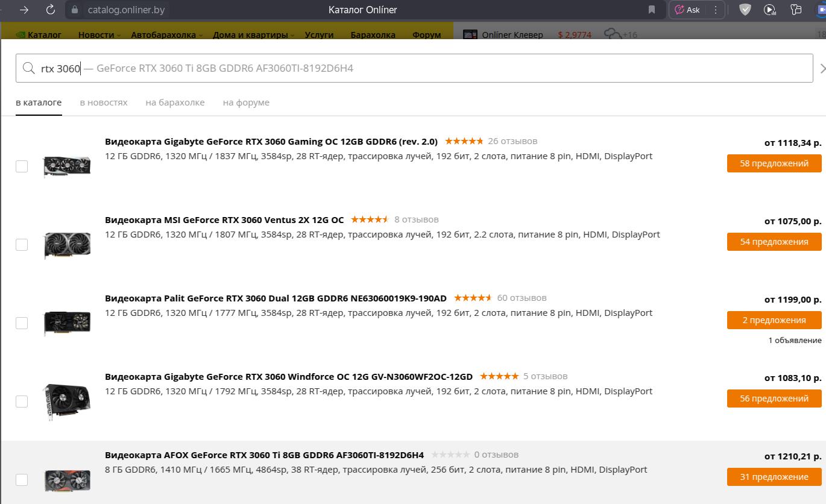Open the Gigabyte RTX 3060 Windforce OC title link

click(x=289, y=377)
